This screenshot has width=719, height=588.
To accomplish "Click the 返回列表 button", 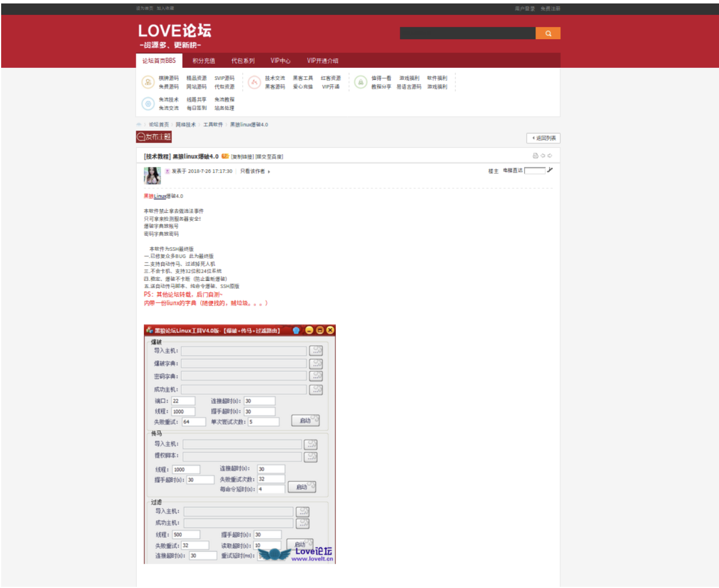I will tap(543, 138).
